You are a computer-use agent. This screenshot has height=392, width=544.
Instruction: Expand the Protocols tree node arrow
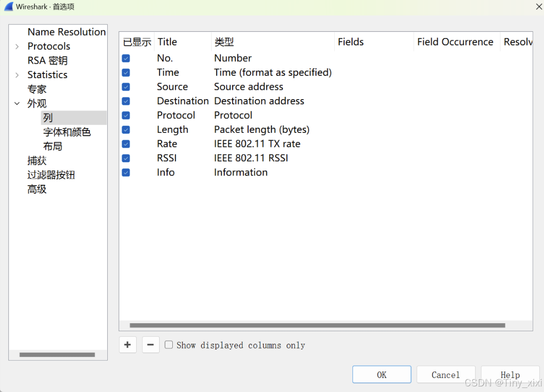click(x=17, y=46)
